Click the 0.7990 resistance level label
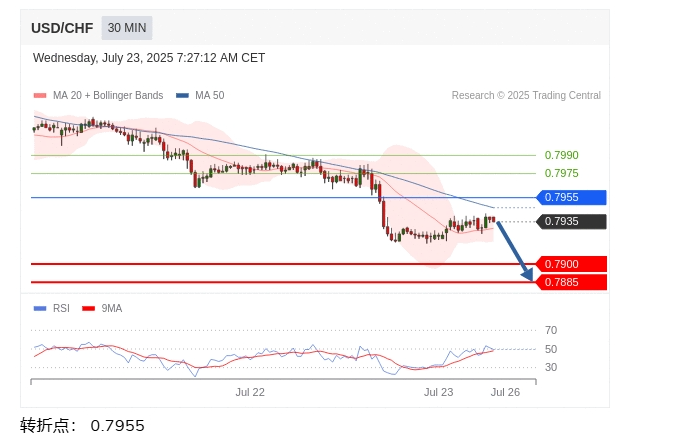The height and width of the screenshot is (446, 676). tap(561, 155)
